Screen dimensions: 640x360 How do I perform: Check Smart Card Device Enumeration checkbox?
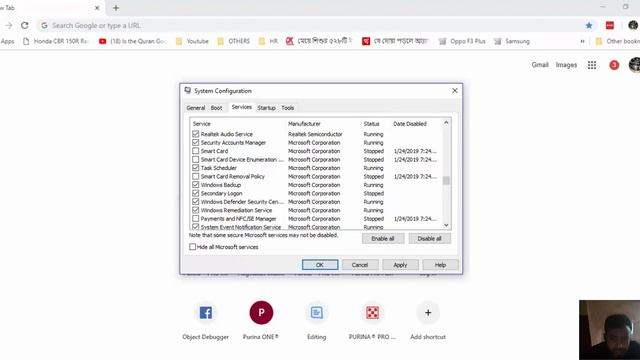pos(196,160)
